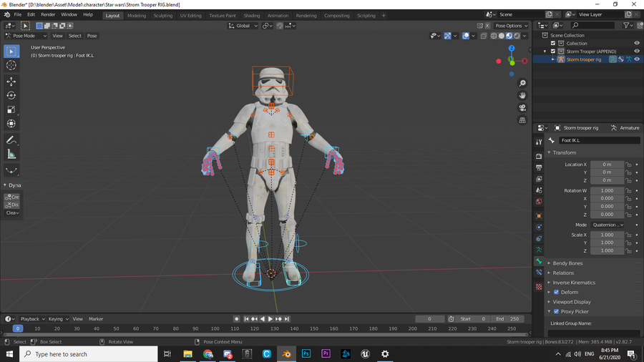644x362 pixels.
Task: Select the Measure tool
Action: coord(11,155)
